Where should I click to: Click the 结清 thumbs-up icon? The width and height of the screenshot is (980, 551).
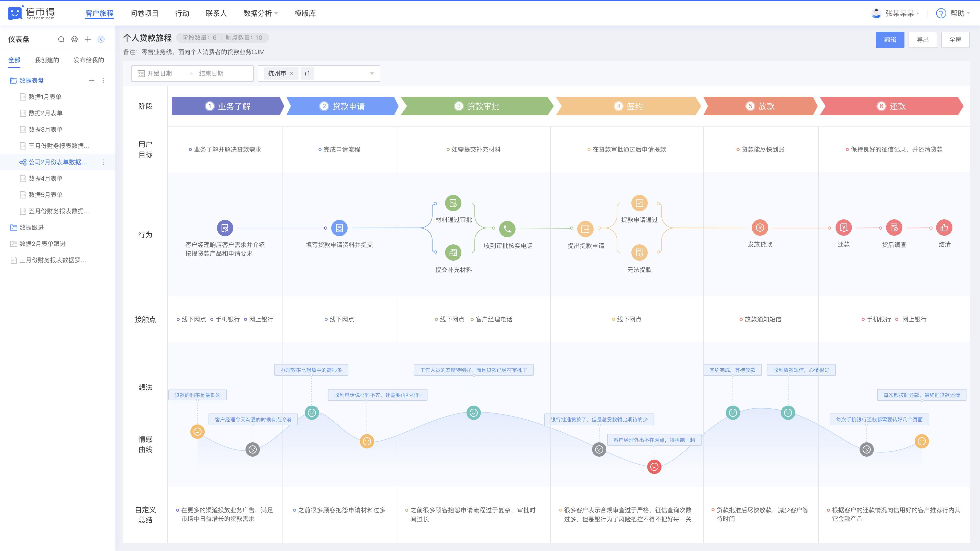[944, 228]
